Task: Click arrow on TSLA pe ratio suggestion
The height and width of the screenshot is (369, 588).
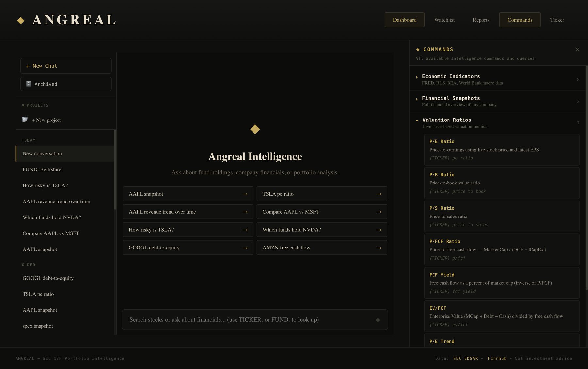Action: (379, 194)
